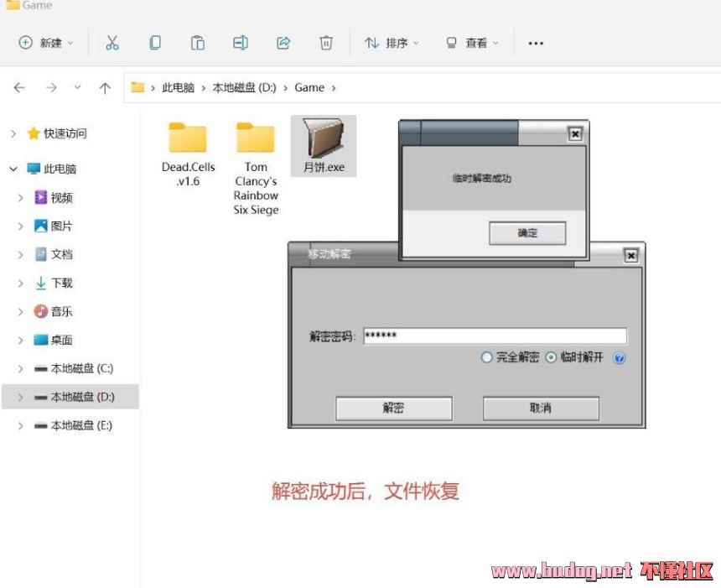
Task: Expand the 快速访问 tree node
Action: [13, 133]
